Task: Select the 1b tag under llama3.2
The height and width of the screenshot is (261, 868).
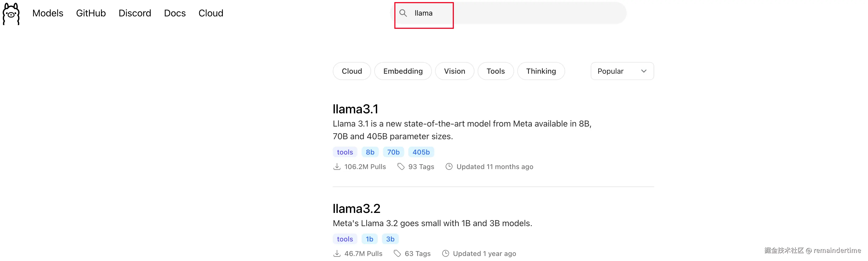Action: coord(369,239)
